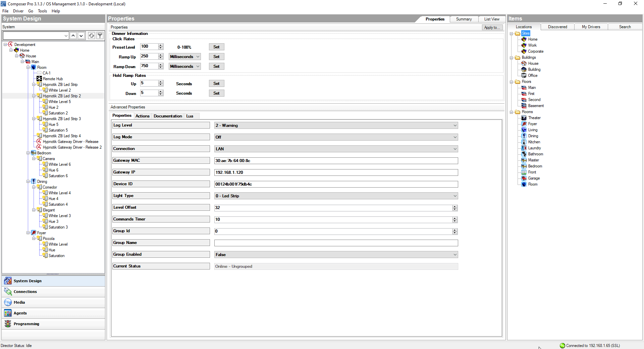Click the Front room icon in Items
The image size is (644, 349).
pos(524,172)
